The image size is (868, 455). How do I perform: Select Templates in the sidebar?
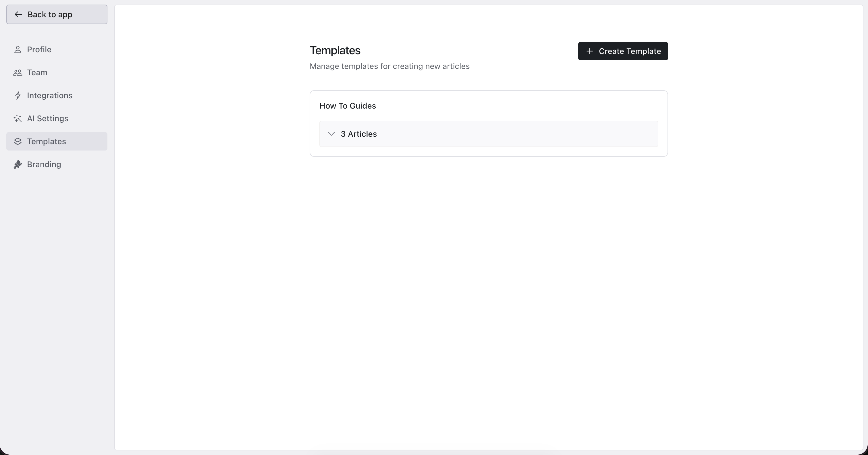tap(57, 141)
